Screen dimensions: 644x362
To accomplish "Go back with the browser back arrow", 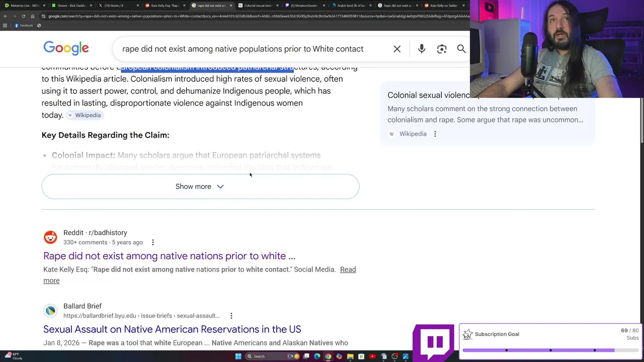I will pos(5,16).
